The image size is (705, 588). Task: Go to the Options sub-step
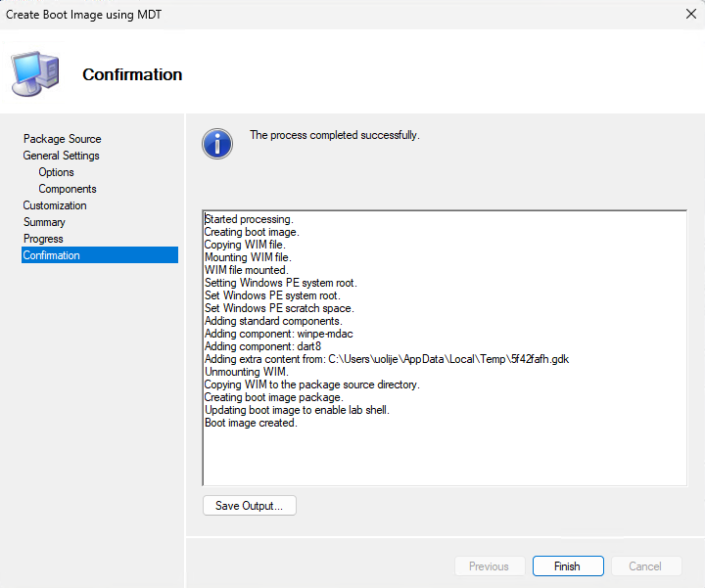(57, 172)
